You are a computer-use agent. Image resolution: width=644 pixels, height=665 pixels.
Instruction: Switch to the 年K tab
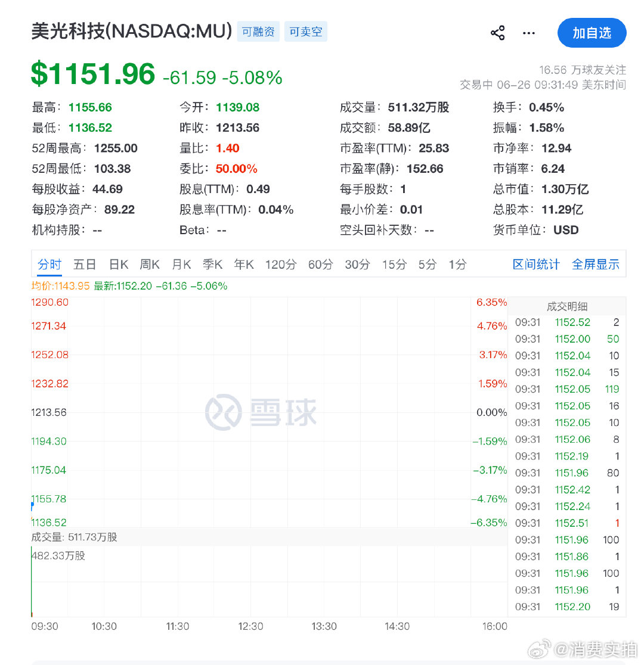[x=244, y=264]
